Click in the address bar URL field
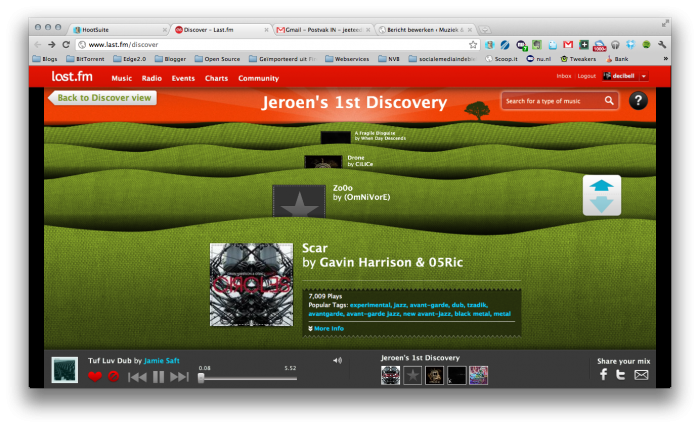The image size is (700, 428). 273,45
